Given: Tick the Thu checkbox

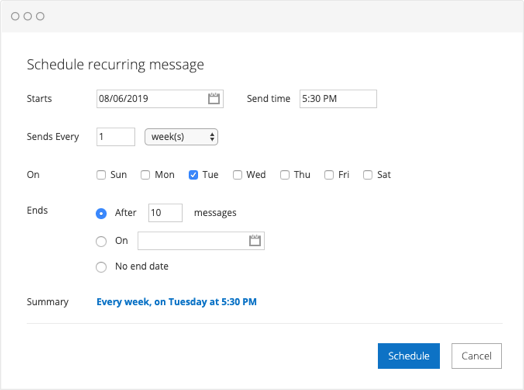Looking at the screenshot, I should [285, 175].
